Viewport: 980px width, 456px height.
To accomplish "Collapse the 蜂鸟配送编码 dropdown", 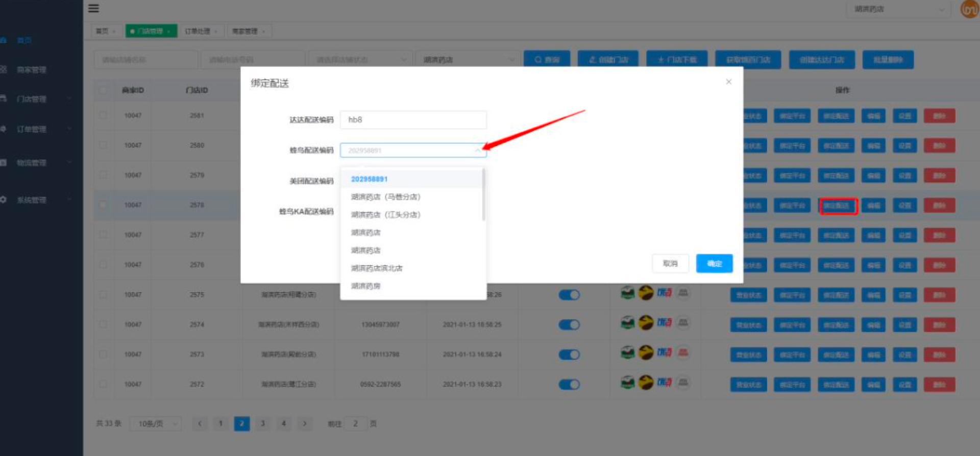I will 477,150.
